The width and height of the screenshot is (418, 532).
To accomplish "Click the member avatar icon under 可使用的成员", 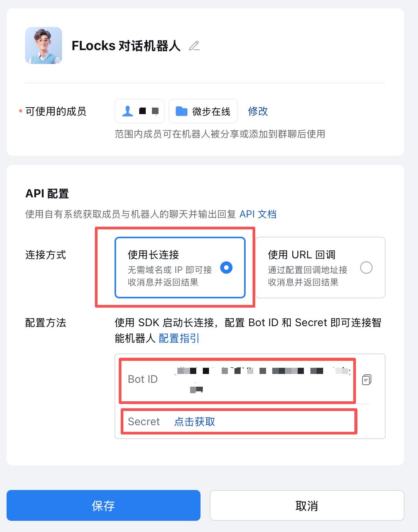I will (127, 111).
